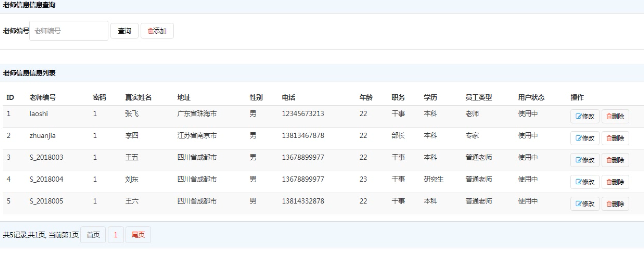The height and width of the screenshot is (254, 644).
Task: Select the laoshi teacher number cell
Action: [39, 114]
